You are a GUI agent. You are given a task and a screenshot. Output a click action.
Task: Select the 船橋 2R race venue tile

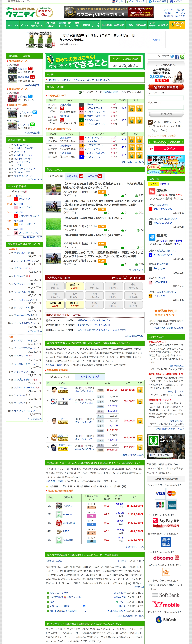pos(74,286)
